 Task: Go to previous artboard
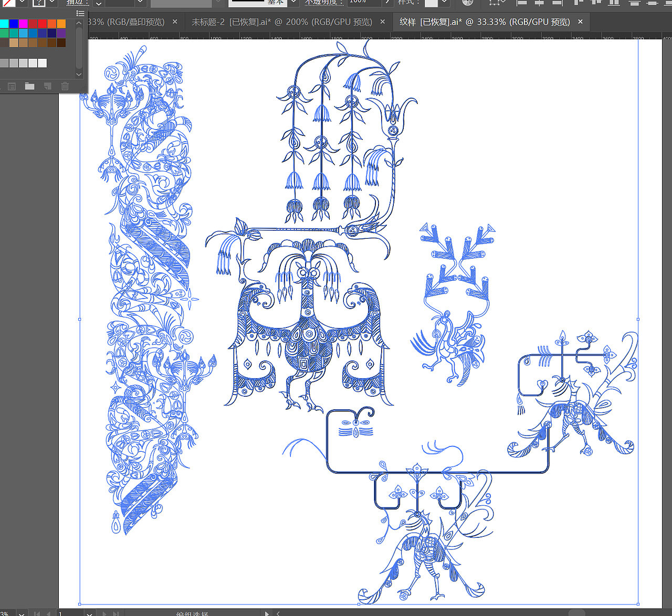[x=50, y=613]
